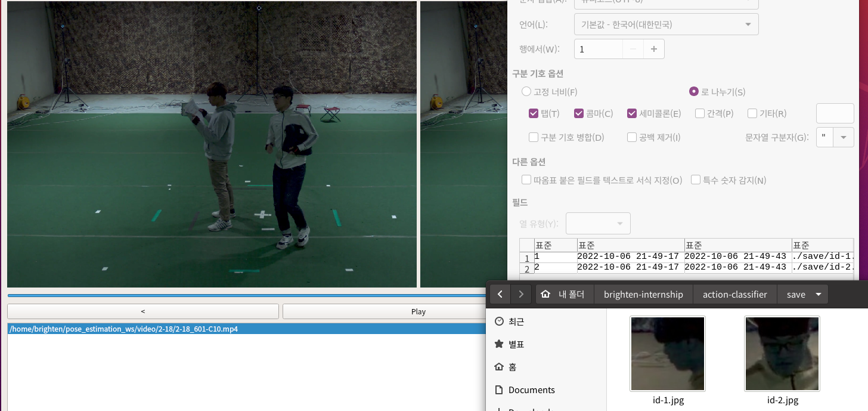Click the left video frame
The image size is (868, 411).
(212, 144)
